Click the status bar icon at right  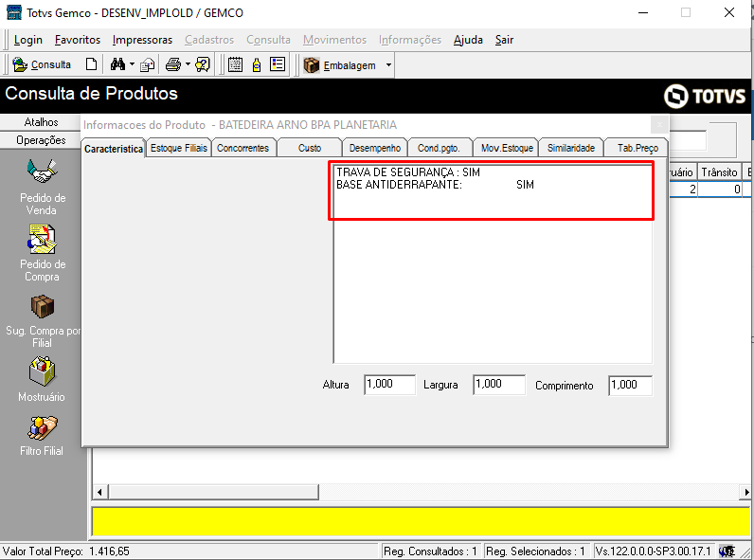click(x=727, y=551)
